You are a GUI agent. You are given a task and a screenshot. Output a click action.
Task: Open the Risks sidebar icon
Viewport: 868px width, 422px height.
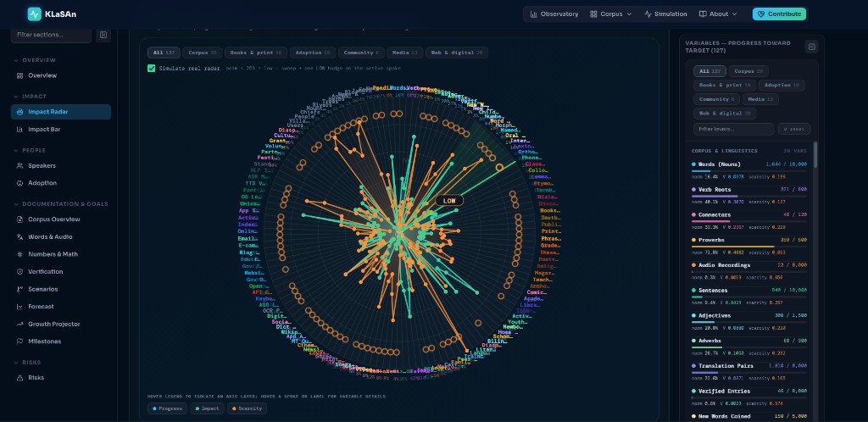[20, 378]
